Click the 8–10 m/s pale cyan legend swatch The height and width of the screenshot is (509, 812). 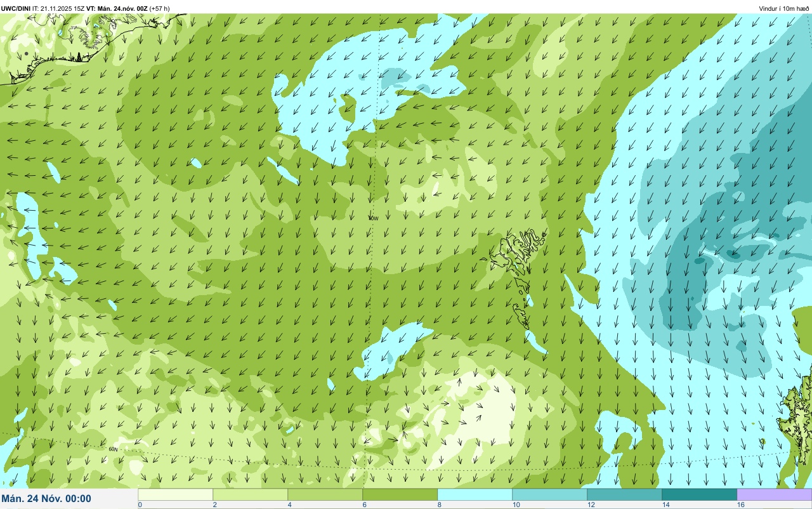click(x=475, y=494)
